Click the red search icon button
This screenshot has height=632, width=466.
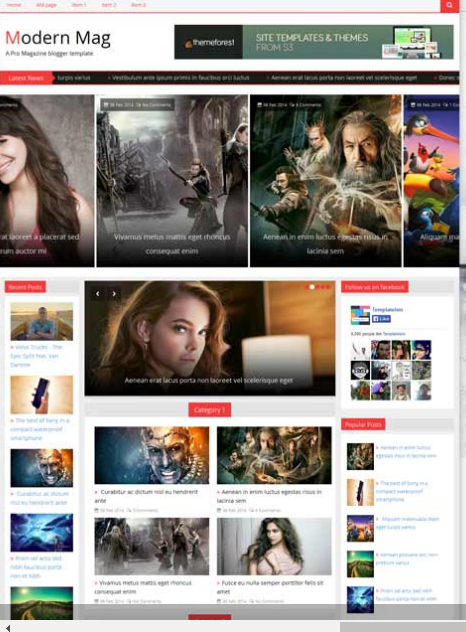tap(449, 6)
